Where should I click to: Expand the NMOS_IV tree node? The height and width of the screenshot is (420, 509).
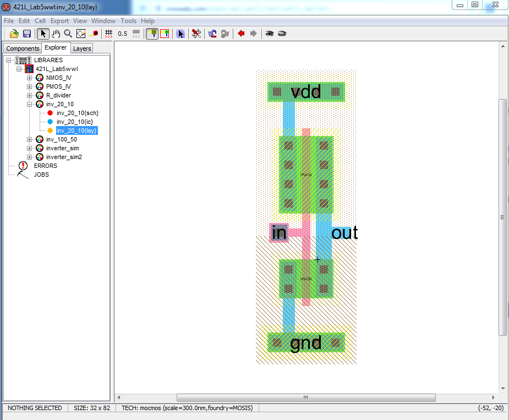coord(30,78)
